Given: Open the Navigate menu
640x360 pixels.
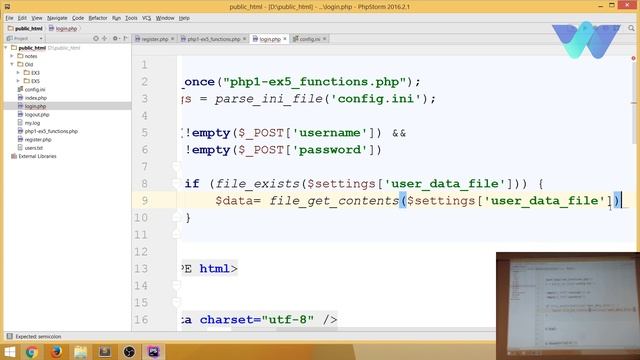Looking at the screenshot, I should click(57, 18).
